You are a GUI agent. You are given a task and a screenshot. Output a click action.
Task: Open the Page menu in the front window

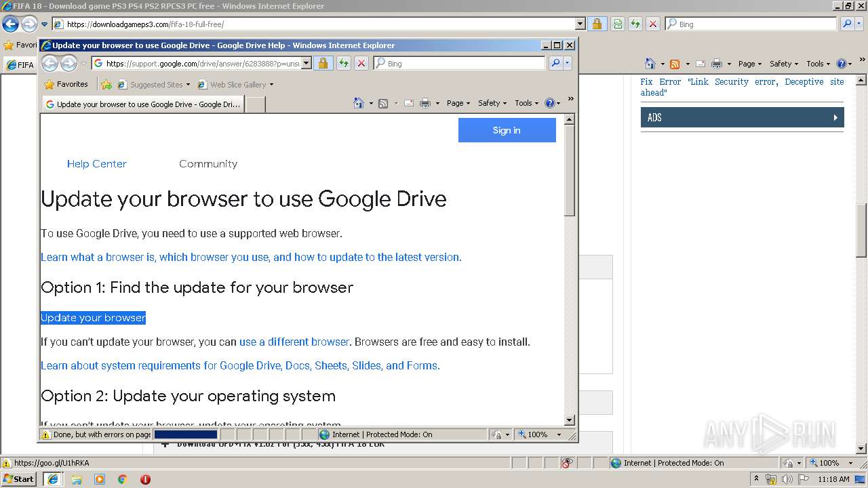point(458,103)
